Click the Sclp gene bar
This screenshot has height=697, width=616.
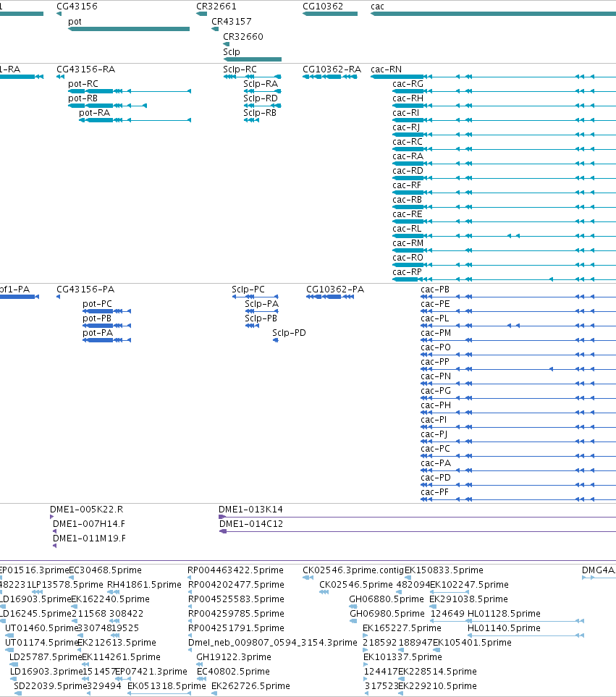(252, 59)
